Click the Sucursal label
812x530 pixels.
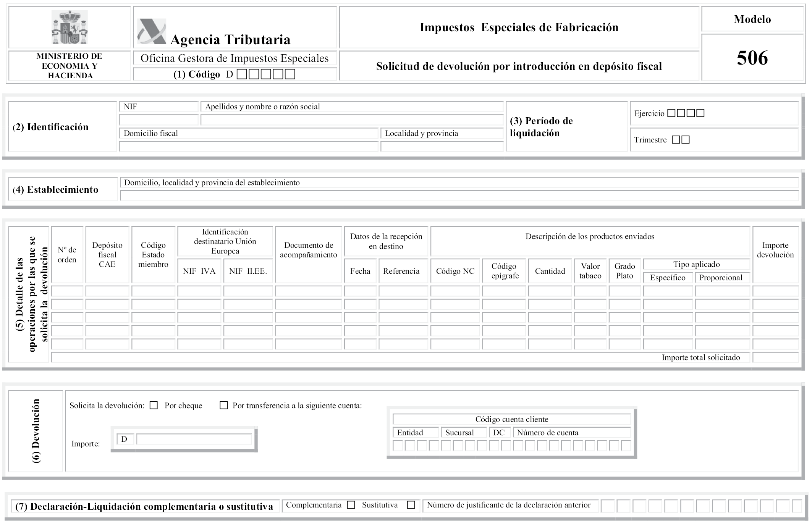point(459,433)
